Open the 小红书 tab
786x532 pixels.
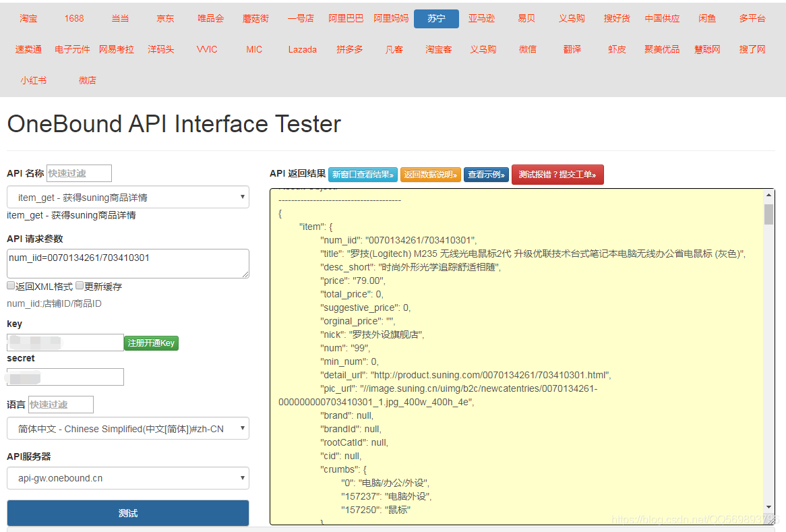pyautogui.click(x=34, y=80)
